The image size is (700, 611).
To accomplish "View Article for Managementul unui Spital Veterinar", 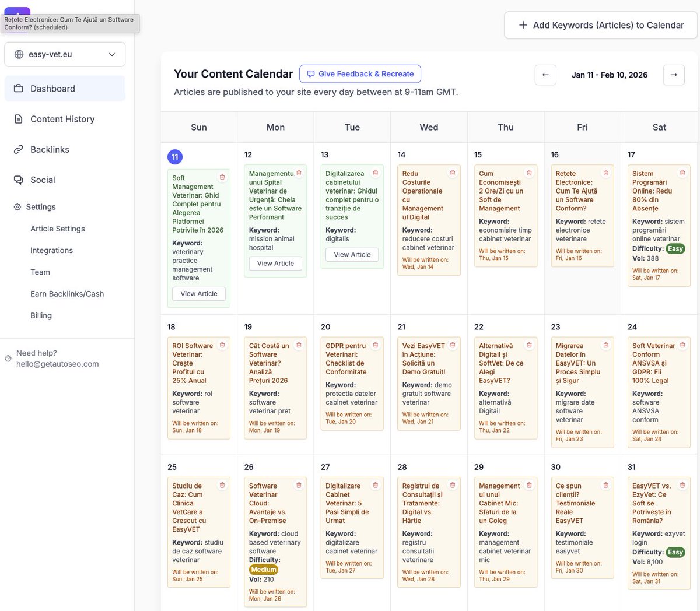I will coord(275,264).
